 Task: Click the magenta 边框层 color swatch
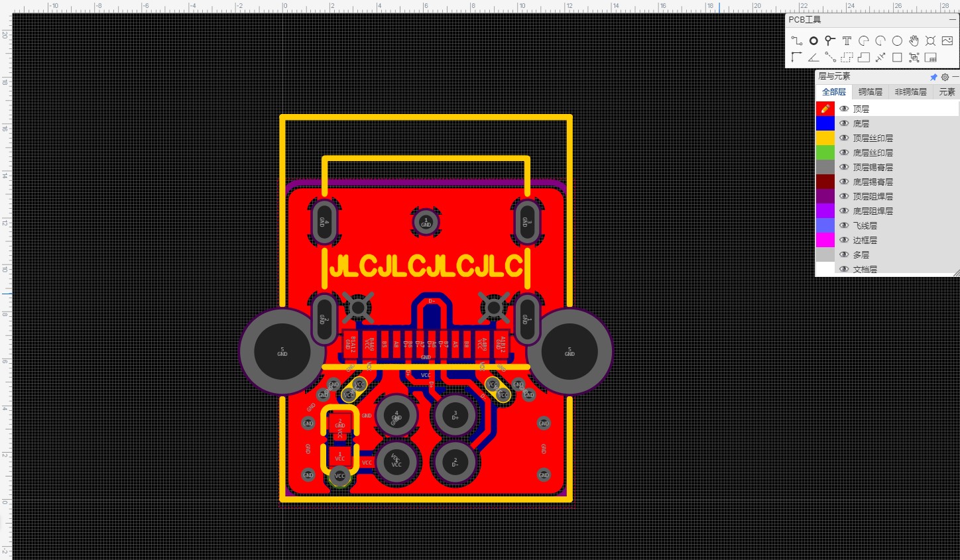tap(825, 240)
